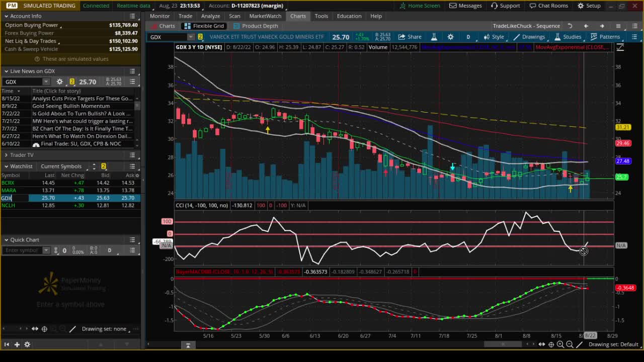Open the Studies menu
644x362 pixels.
point(568,37)
